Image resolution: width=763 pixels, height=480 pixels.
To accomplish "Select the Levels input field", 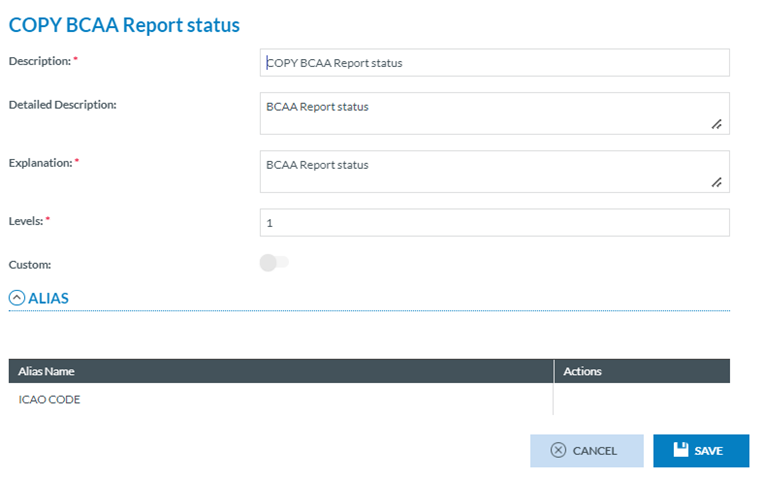I will click(494, 223).
